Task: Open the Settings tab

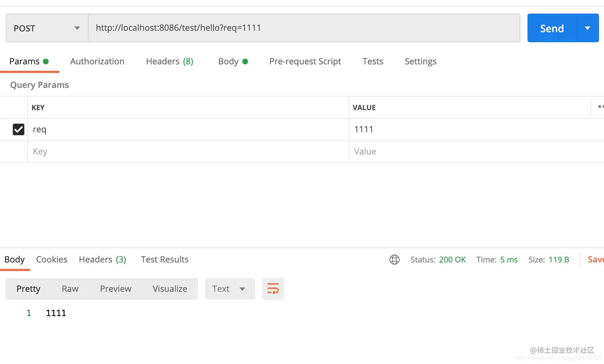Action: (x=420, y=62)
